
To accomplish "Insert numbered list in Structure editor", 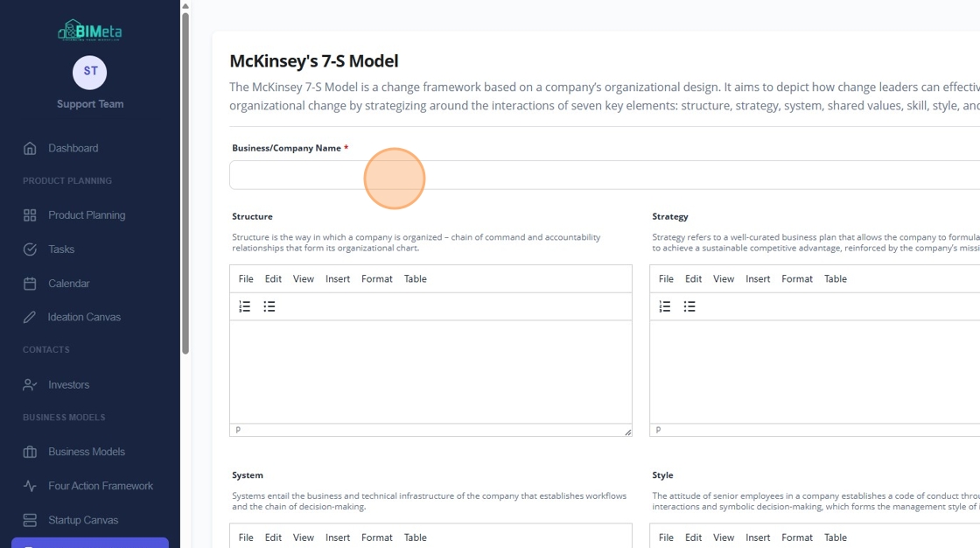I will (245, 306).
